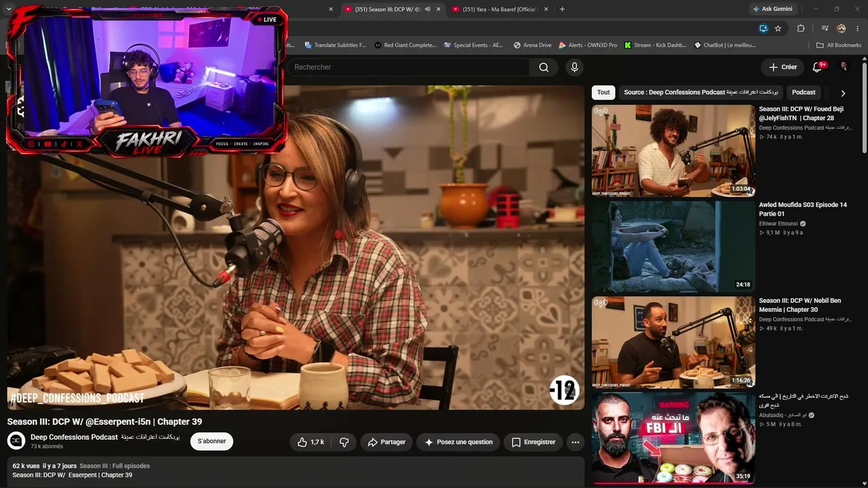Screen dimensions: 868x488
Task: Click the '73 k abonnés' subscriber count
Action: [x=47, y=447]
